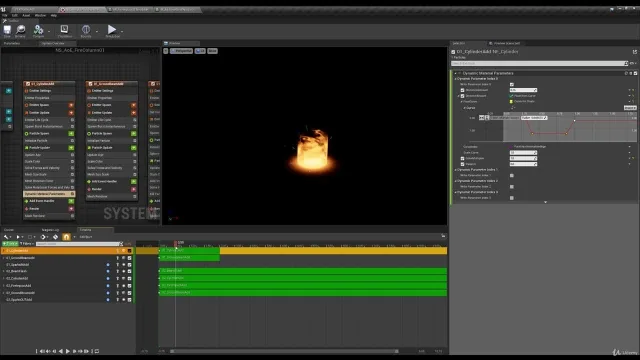
Task: Jump to start of timeline playback
Action: 42,351
